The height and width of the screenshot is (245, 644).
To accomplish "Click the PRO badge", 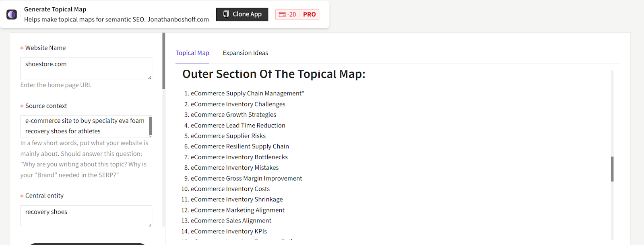I will point(310,14).
